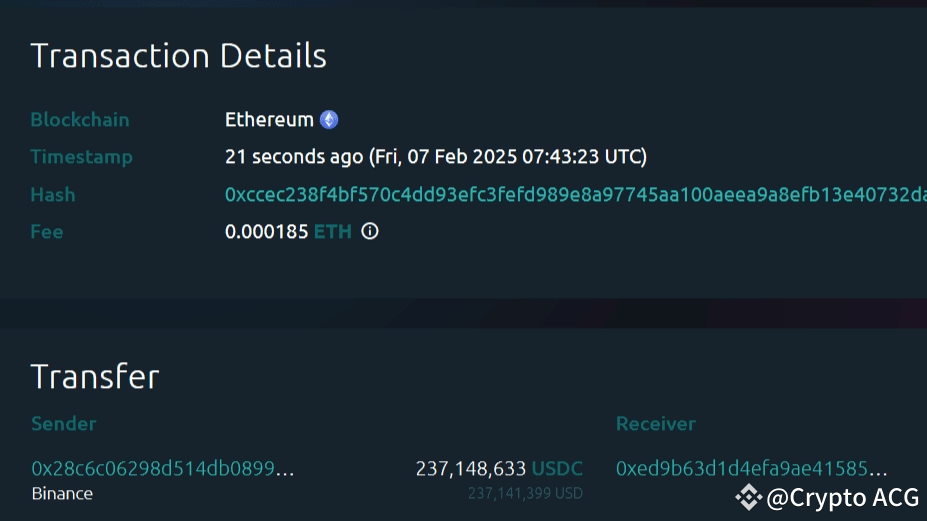Viewport: 927px width, 521px height.
Task: Click the timestamp value text
Action: click(436, 157)
